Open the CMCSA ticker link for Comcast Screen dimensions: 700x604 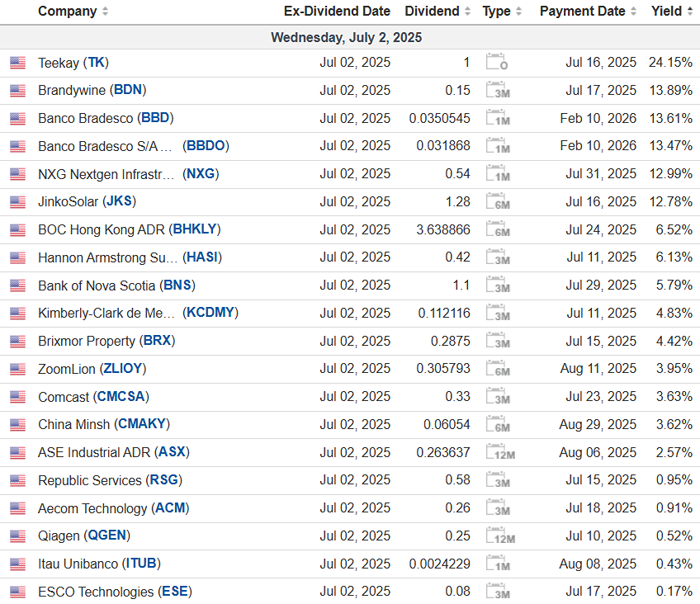121,397
